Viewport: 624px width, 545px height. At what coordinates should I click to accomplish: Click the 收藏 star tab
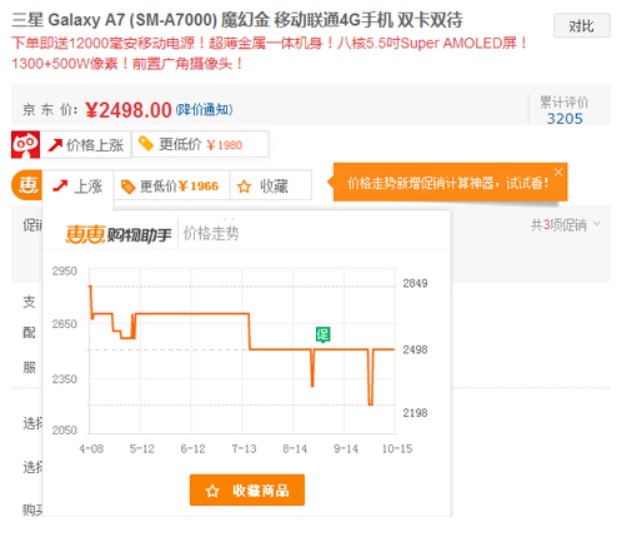pyautogui.click(x=265, y=186)
